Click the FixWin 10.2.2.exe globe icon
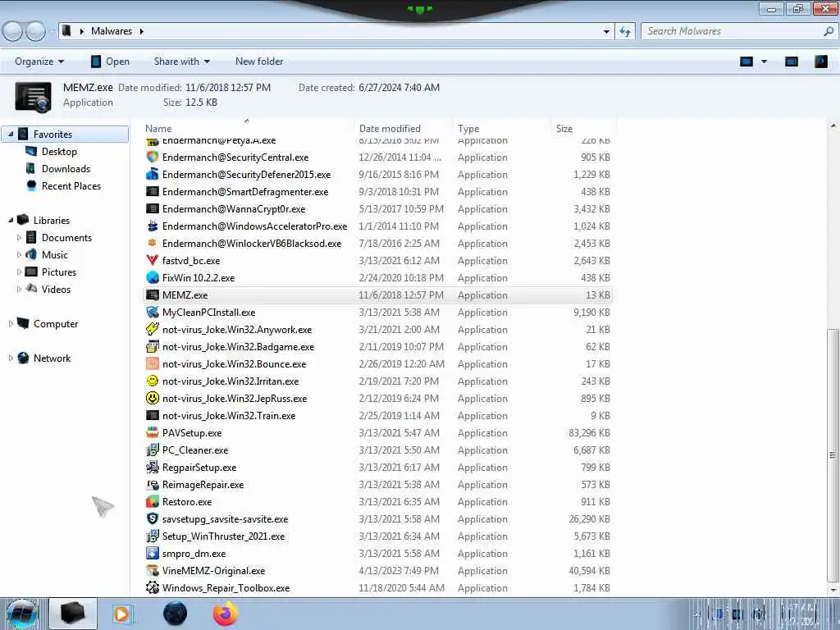The width and height of the screenshot is (840, 630). (152, 277)
